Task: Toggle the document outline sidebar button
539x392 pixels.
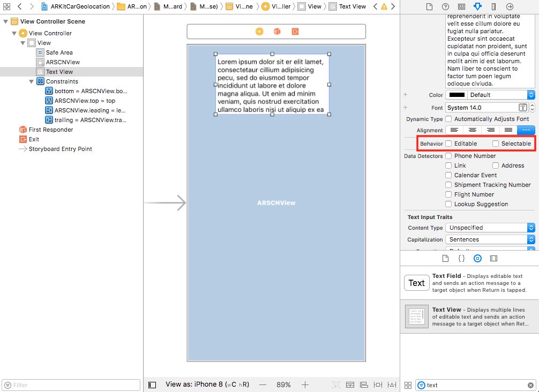Action: click(x=152, y=385)
